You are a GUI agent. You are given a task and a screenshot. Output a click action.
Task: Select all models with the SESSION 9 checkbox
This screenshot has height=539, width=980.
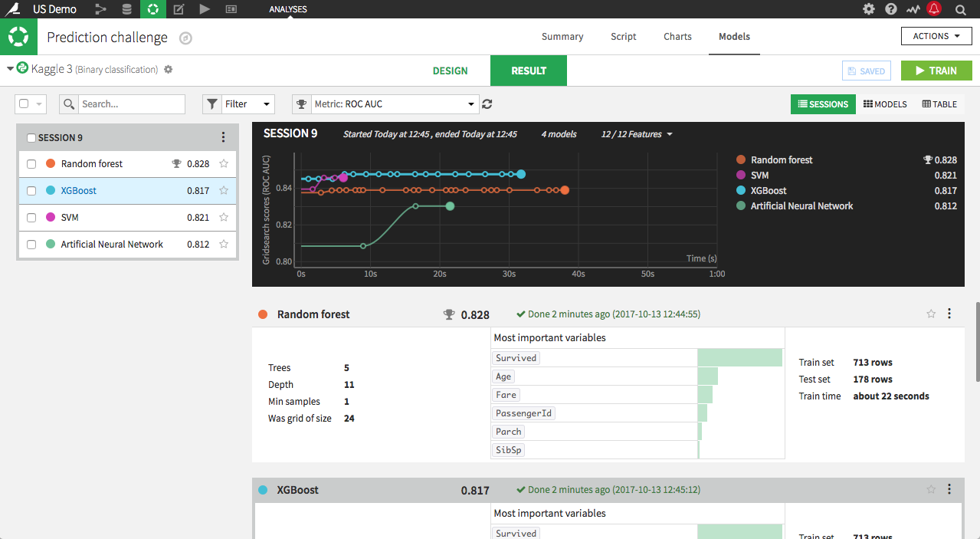(x=31, y=136)
